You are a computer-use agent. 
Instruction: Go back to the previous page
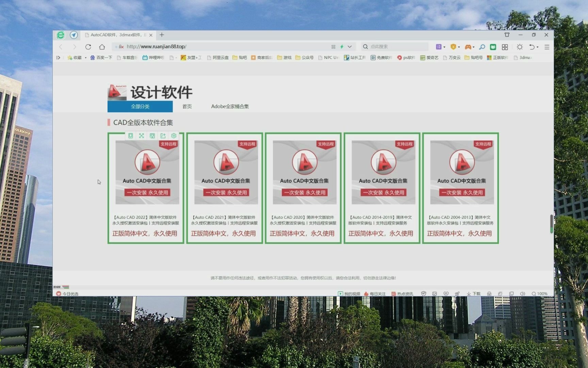(61, 47)
